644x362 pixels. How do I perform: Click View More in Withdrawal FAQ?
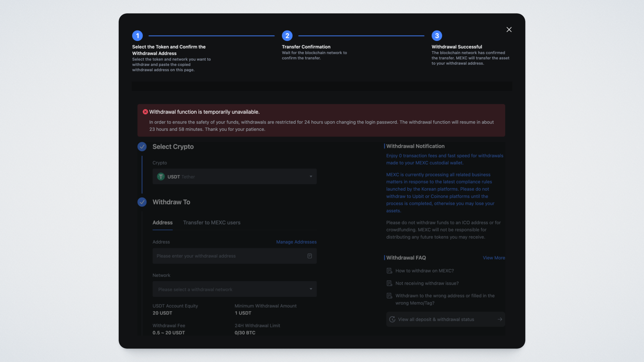(494, 258)
